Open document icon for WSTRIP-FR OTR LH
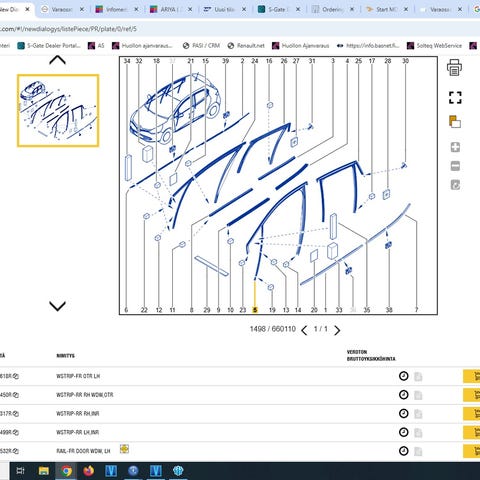The height and width of the screenshot is (480, 480). point(418,377)
